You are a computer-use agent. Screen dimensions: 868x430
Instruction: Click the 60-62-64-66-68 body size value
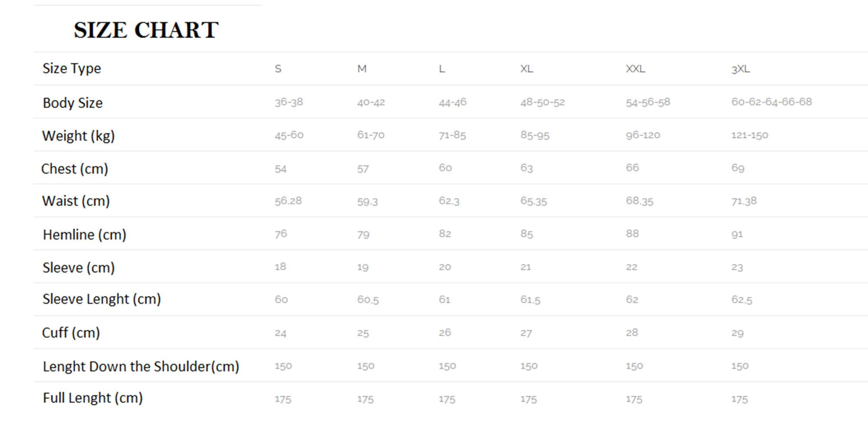pyautogui.click(x=771, y=102)
